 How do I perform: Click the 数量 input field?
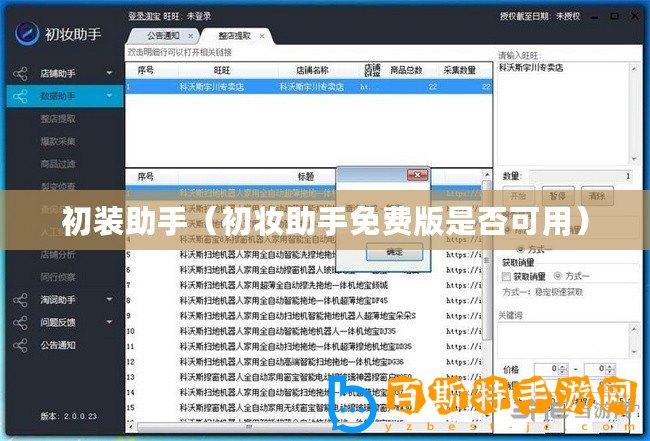581,176
